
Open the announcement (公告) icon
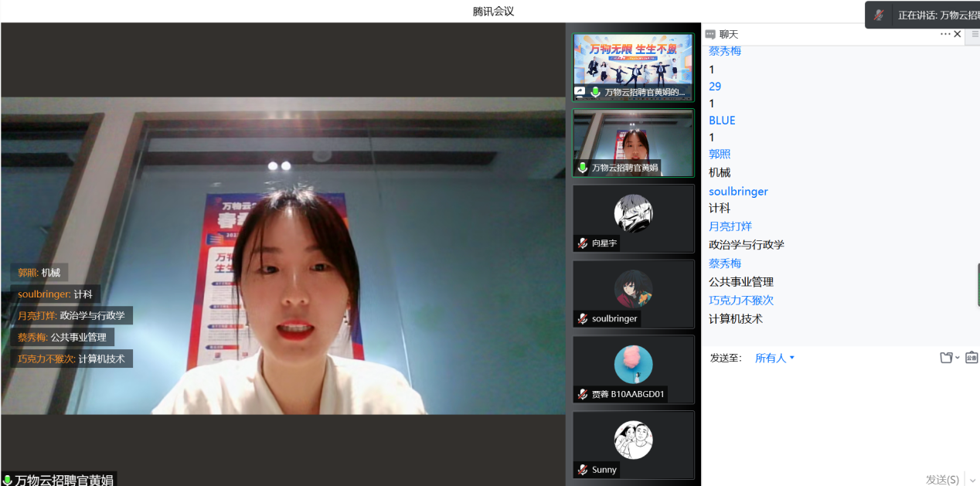(x=971, y=358)
